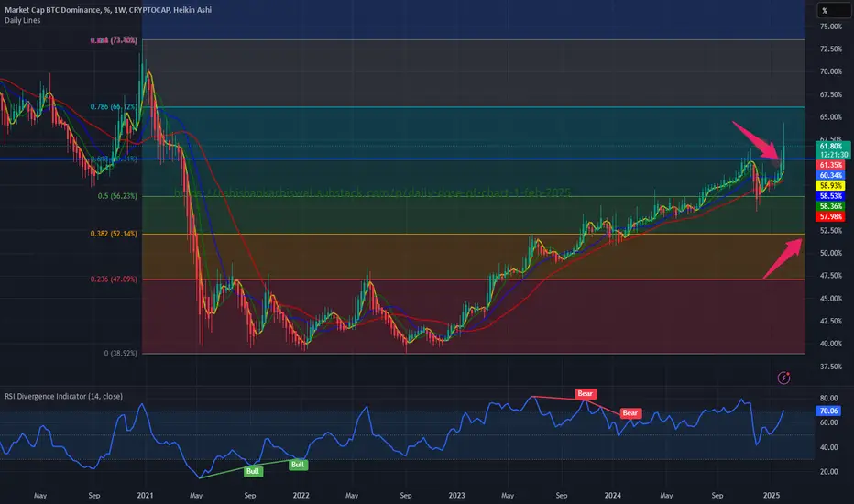The image size is (854, 504).
Task: Click the 80.00 RSI axis label
Action: [828, 399]
